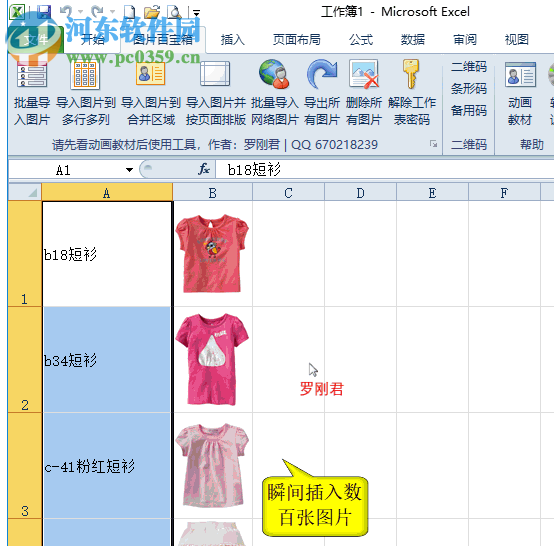Click cell containing c-41粉红短衫
554x553 pixels.
(107, 465)
